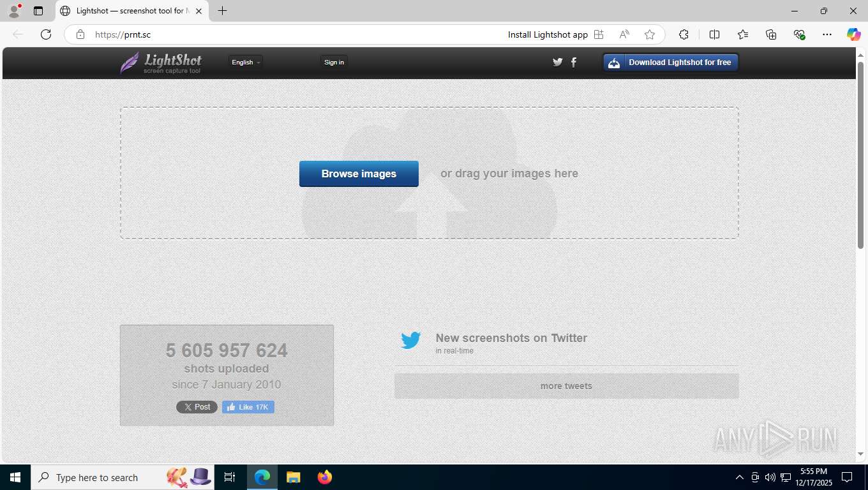
Task: Click the blue Twitter bird beside New screenshots
Action: 410,340
